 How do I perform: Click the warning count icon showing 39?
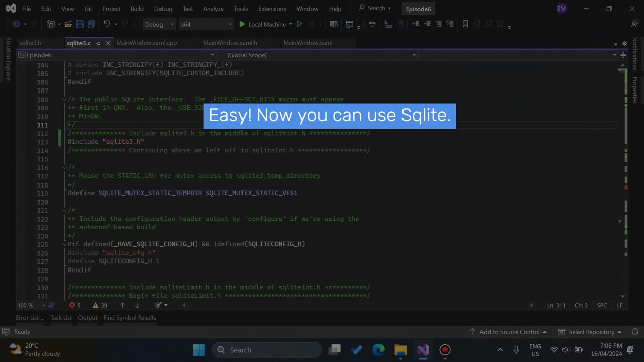[x=96, y=305]
